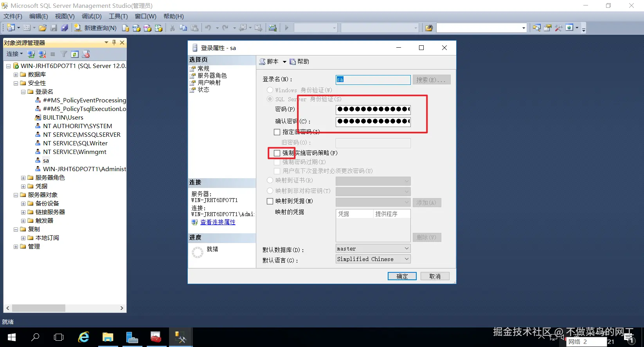The image size is (644, 347).
Task: Select the 映射到非对称密钥 radio button
Action: pos(270,191)
